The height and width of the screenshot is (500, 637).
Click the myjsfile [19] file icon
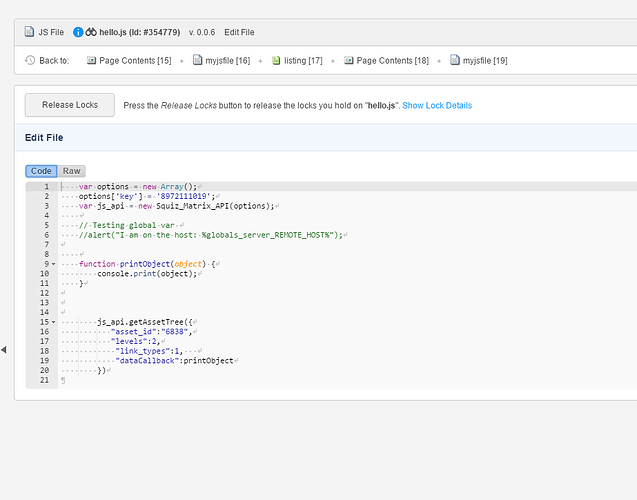pos(455,61)
